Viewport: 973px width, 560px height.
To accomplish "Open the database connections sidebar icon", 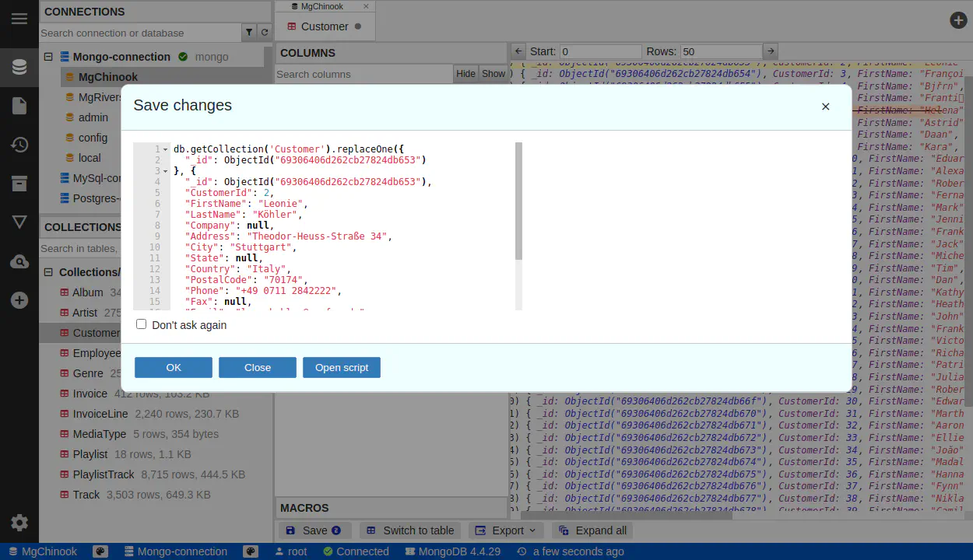I will (x=19, y=67).
